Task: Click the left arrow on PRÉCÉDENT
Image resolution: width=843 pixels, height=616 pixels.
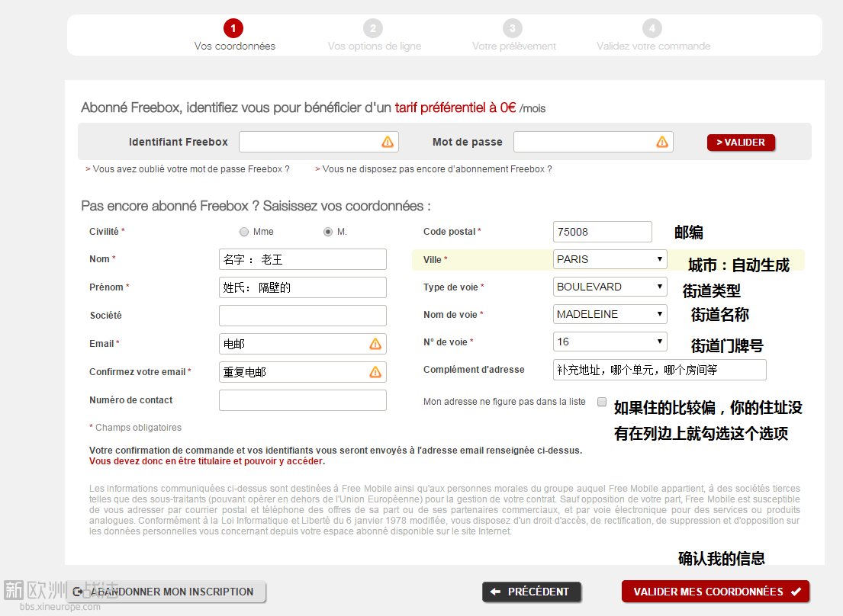Action: point(495,592)
